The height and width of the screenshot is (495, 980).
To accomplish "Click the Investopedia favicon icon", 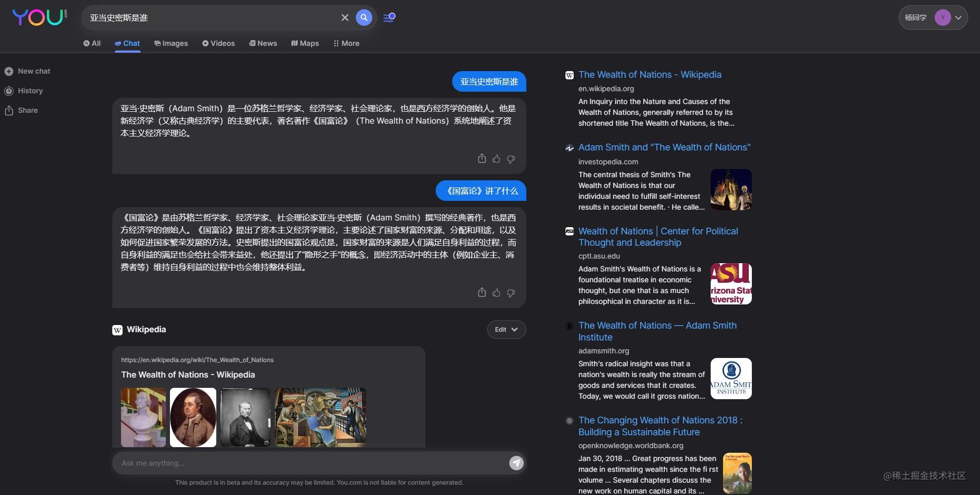I will [x=570, y=148].
